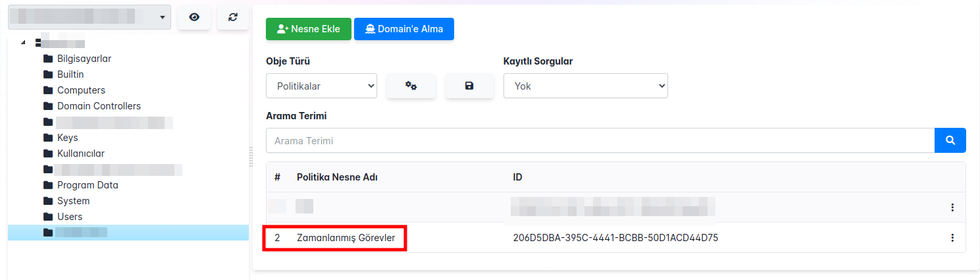
Task: Select the Kullanıcılar tree folder
Action: click(80, 154)
